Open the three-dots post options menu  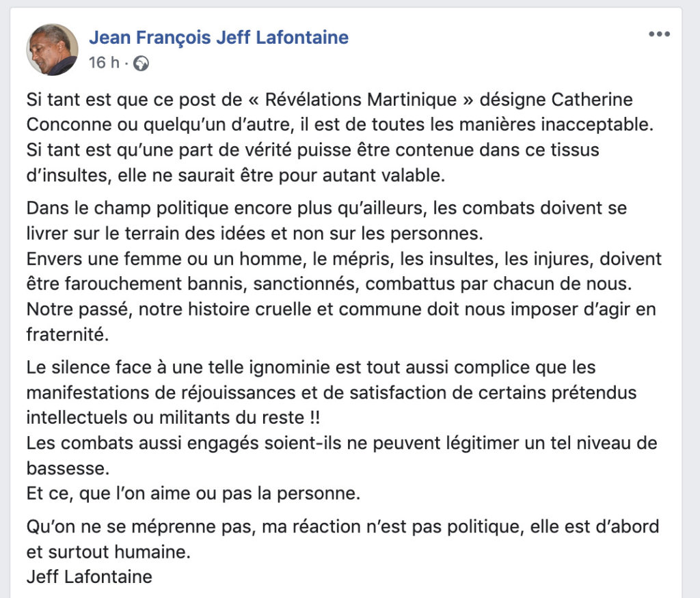pos(659,34)
